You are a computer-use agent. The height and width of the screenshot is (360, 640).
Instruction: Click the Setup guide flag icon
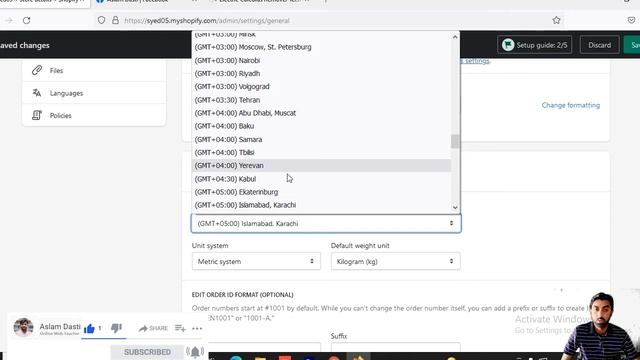pyautogui.click(x=508, y=45)
